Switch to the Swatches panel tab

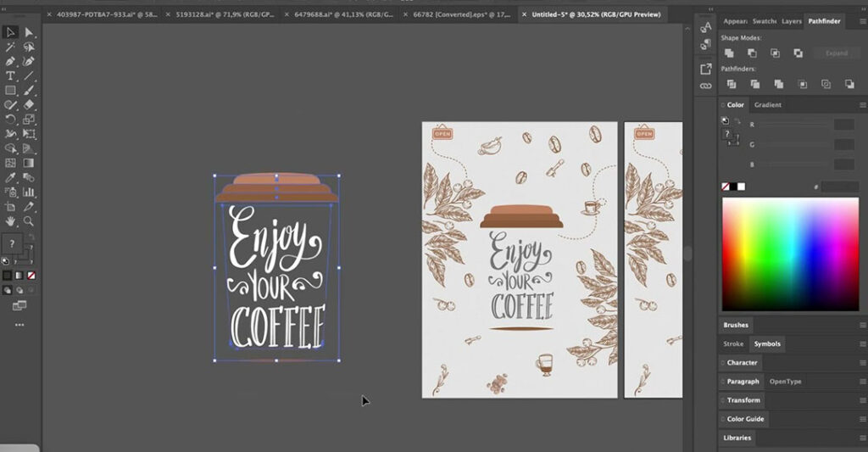764,21
